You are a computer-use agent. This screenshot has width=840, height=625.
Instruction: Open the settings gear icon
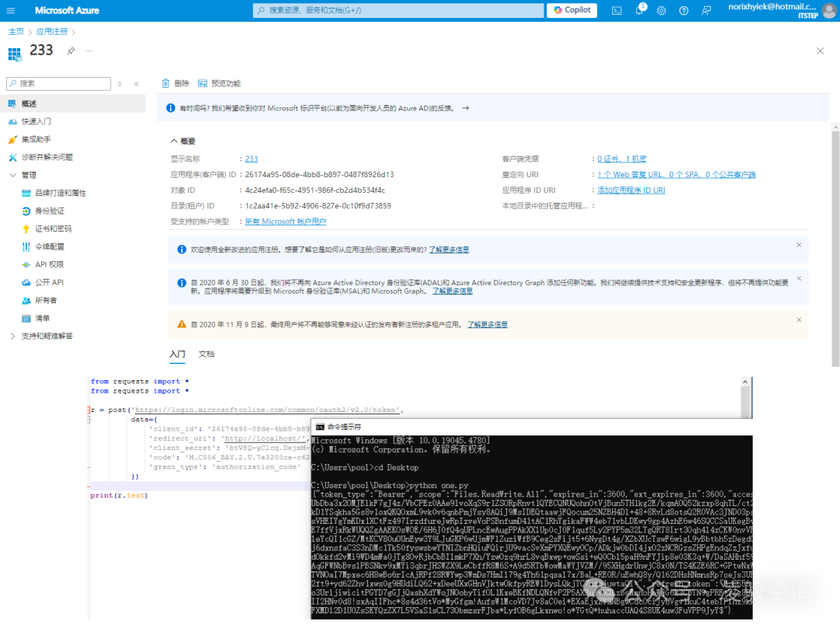pyautogui.click(x=662, y=11)
